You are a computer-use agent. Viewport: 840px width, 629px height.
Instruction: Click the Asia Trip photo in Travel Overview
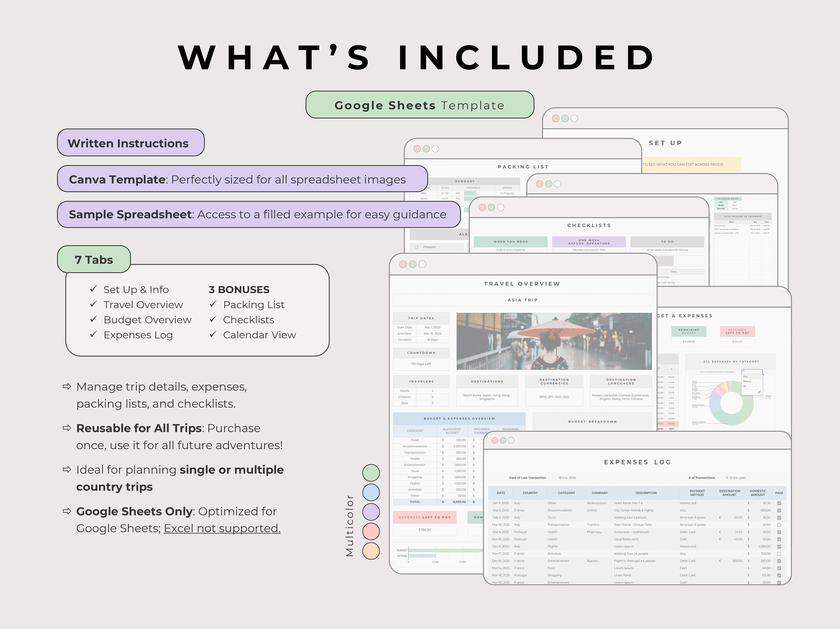click(x=554, y=341)
